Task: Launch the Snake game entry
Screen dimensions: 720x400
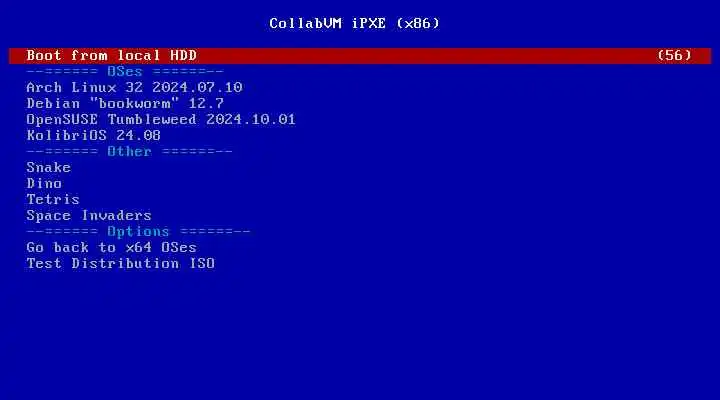Action: coord(49,167)
